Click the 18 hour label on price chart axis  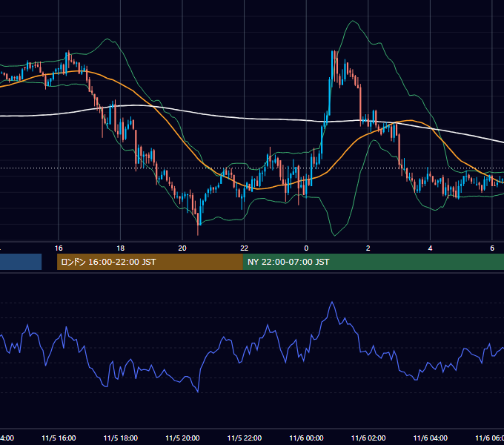click(x=121, y=248)
